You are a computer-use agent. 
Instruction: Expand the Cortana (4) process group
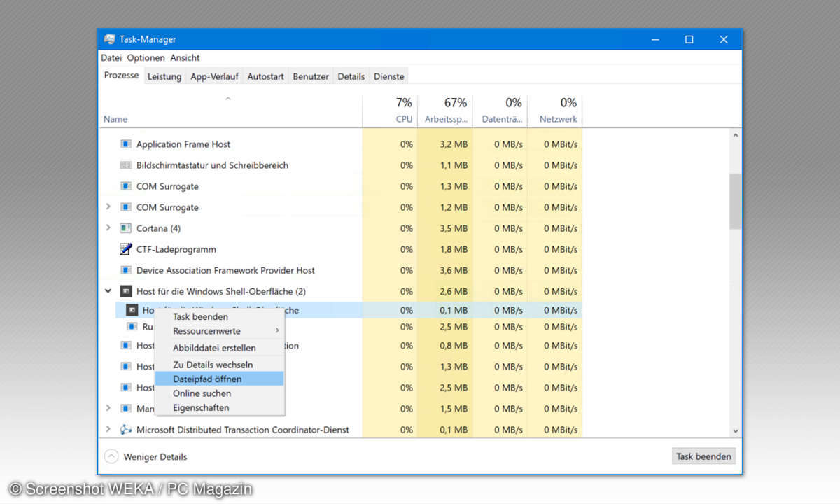coord(108,228)
